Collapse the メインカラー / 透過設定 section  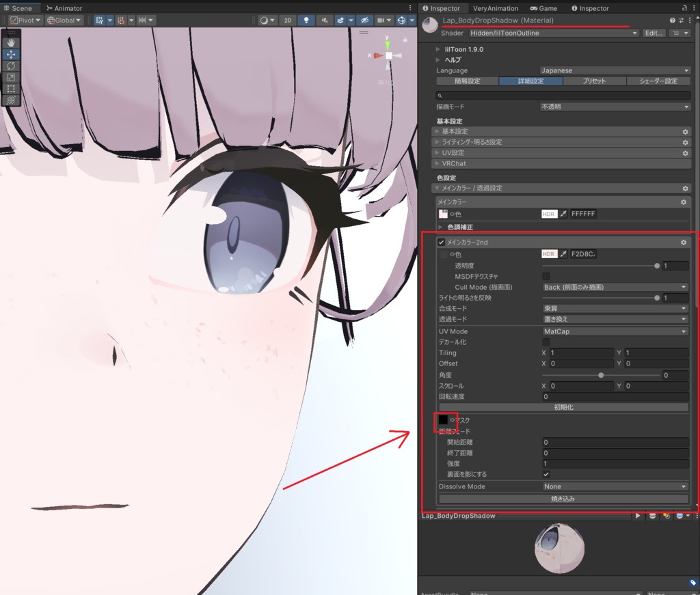pyautogui.click(x=562, y=189)
